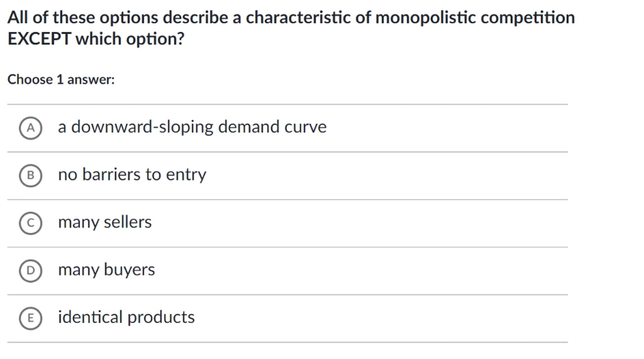Click the word 'describe' in the question
This screenshot has width=644, height=359.
pos(195,18)
